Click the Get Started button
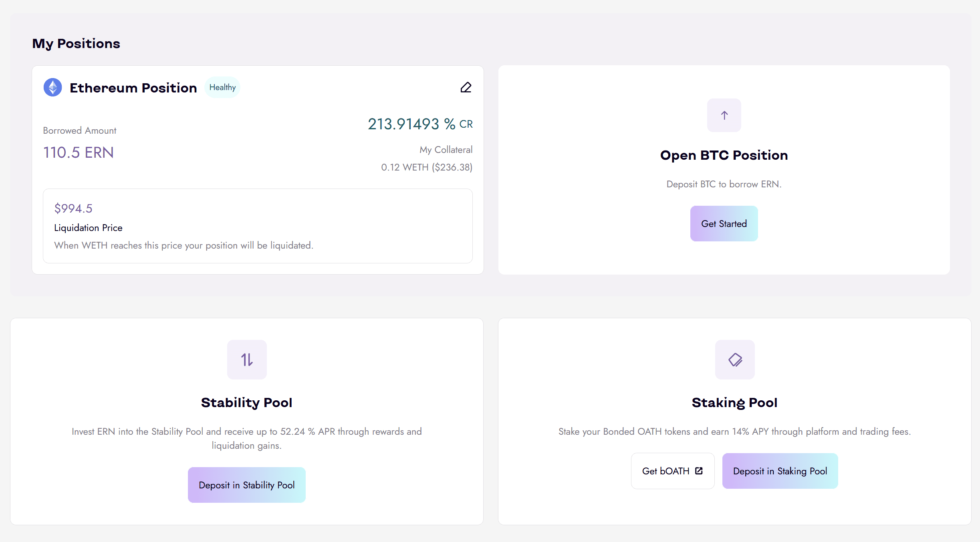980x542 pixels. [724, 223]
